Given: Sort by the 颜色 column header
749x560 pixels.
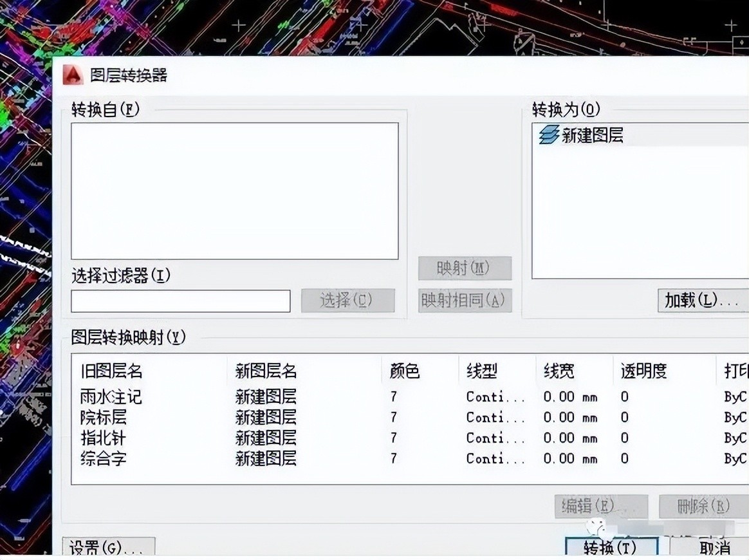Looking at the screenshot, I should click(405, 371).
